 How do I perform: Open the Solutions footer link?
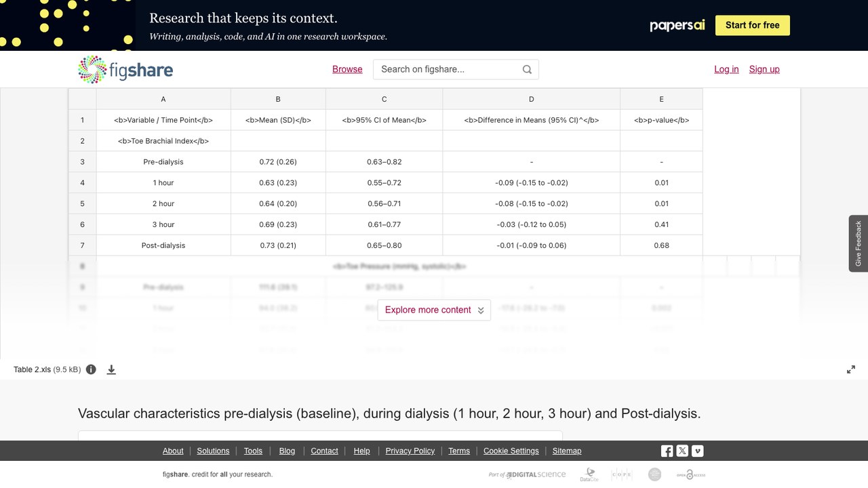[x=213, y=451]
